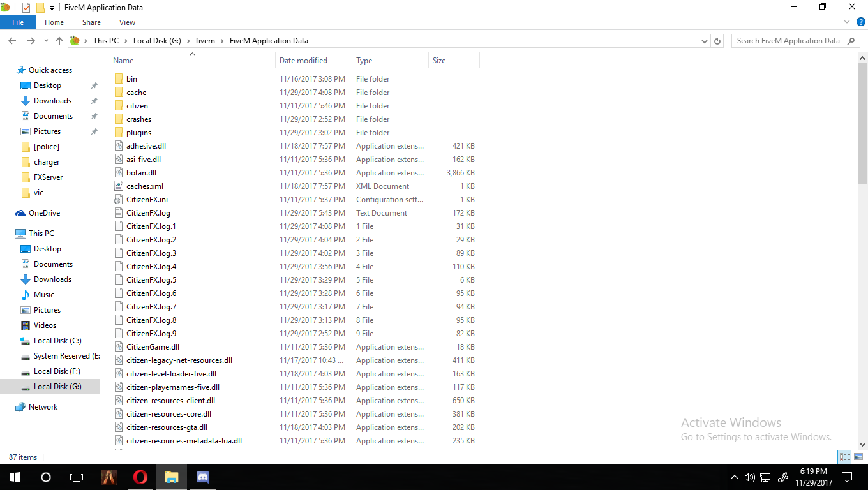Click the Properties quick access icon
The height and width of the screenshot is (490, 868).
tap(26, 8)
